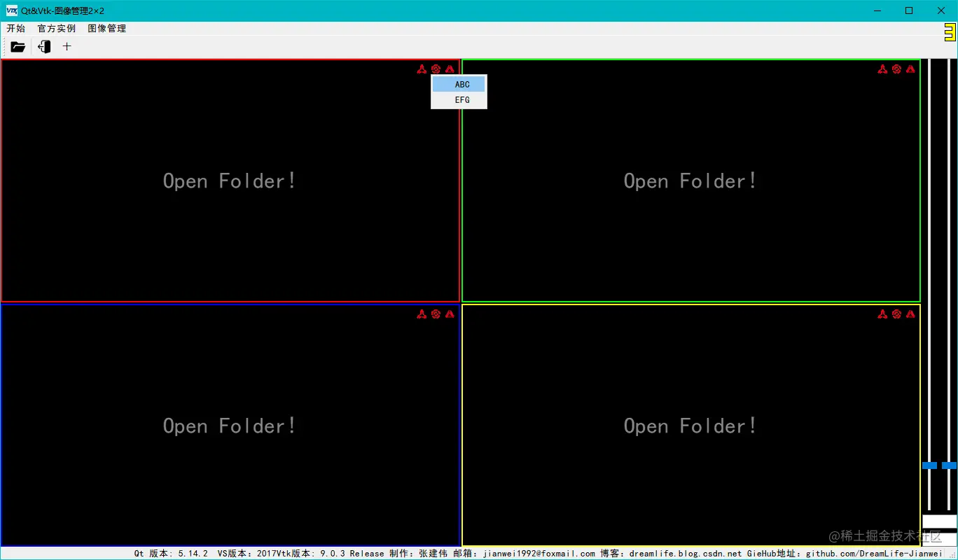Click 'Open Folder!' text in yellow-bordered pane
The width and height of the screenshot is (958, 560).
690,426
